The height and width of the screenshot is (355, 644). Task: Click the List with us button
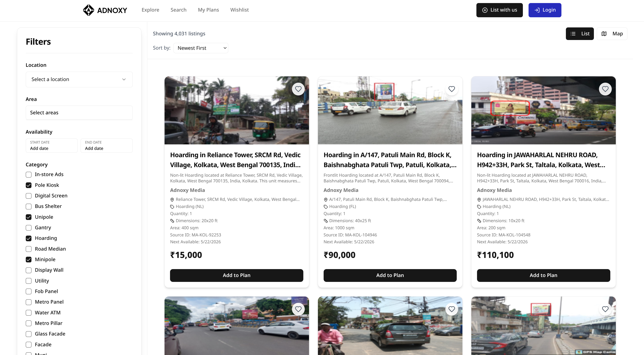[499, 10]
